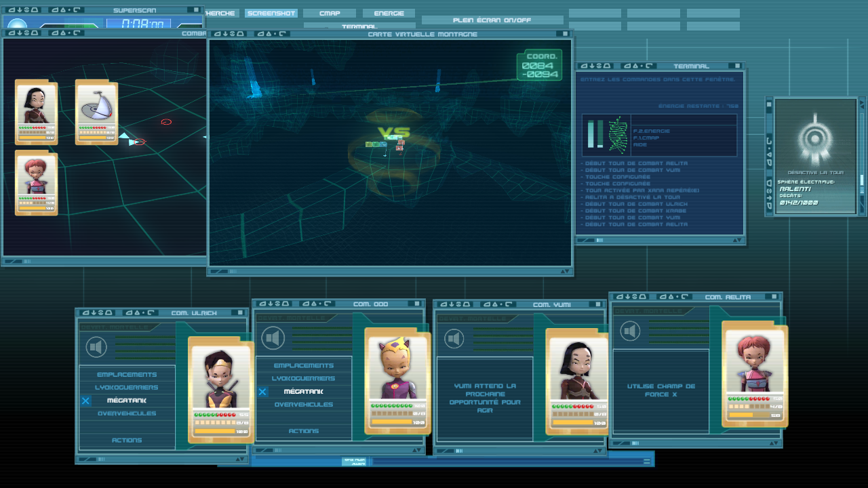The height and width of the screenshot is (488, 868).
Task: Open Emplacements in Com. Ulrich menu
Action: 127,374
